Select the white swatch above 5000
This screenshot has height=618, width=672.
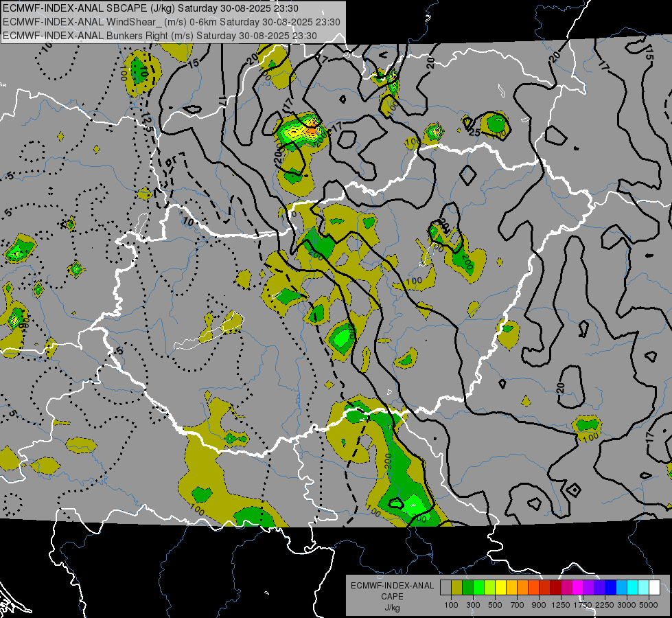point(654,588)
